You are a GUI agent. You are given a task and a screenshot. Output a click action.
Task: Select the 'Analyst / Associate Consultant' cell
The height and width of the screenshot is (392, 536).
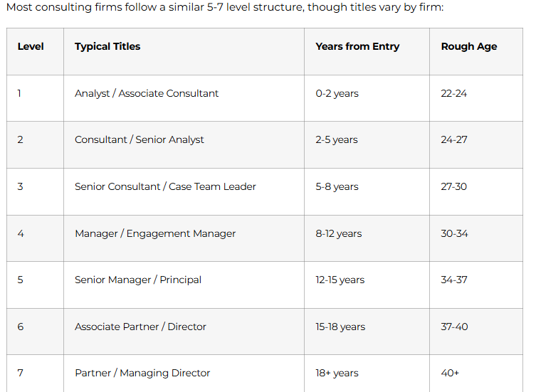tap(147, 93)
